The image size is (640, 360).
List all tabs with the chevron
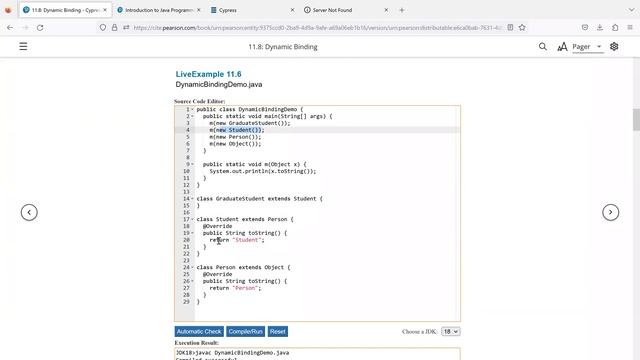pyautogui.click(x=631, y=10)
